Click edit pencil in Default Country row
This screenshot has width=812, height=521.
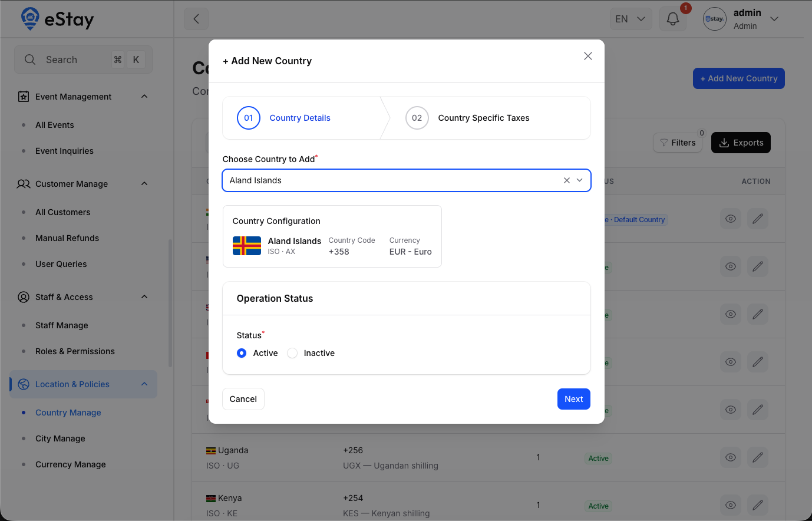[x=758, y=219]
